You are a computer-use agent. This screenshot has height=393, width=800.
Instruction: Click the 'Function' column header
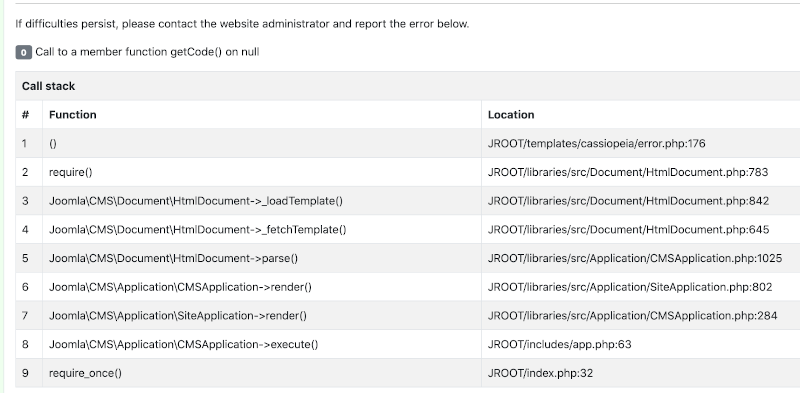[72, 115]
